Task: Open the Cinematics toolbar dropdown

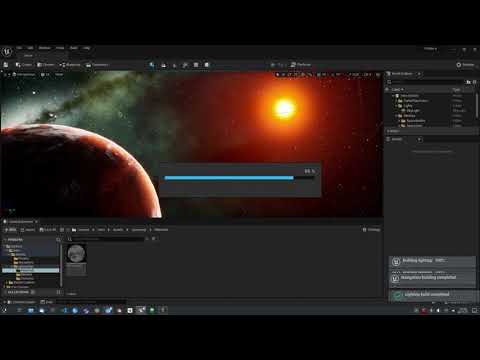Action: 97,65
